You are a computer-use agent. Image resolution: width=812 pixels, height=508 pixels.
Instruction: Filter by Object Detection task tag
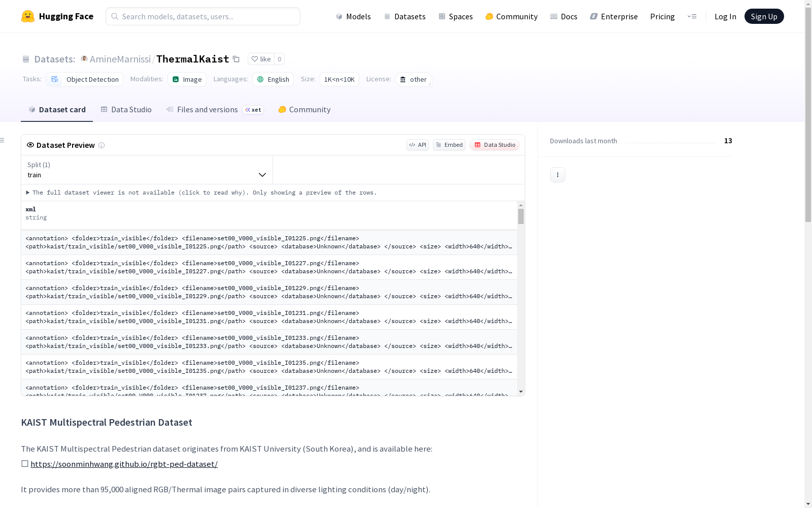click(85, 79)
